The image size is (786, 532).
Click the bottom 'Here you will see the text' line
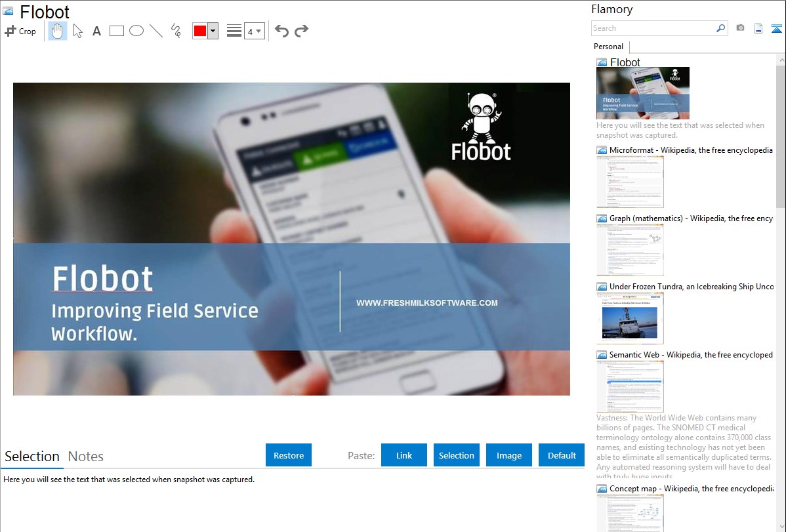(129, 480)
